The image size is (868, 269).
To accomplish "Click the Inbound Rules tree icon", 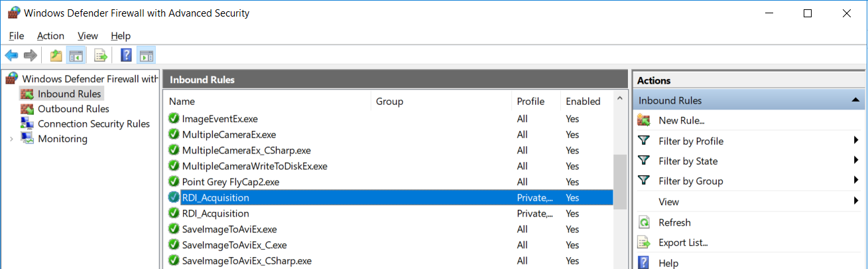I will point(27,94).
